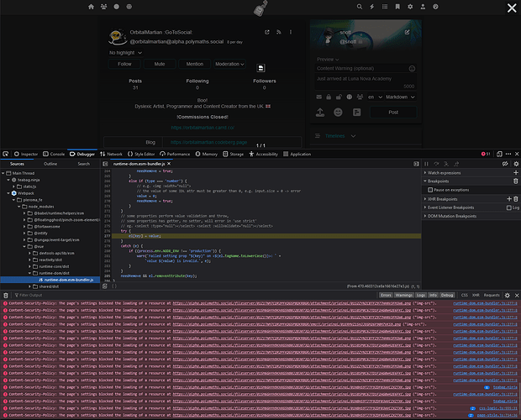The width and height of the screenshot is (521, 420).
Task: Expand the runtime-core/dist folder
Action: [30, 266]
